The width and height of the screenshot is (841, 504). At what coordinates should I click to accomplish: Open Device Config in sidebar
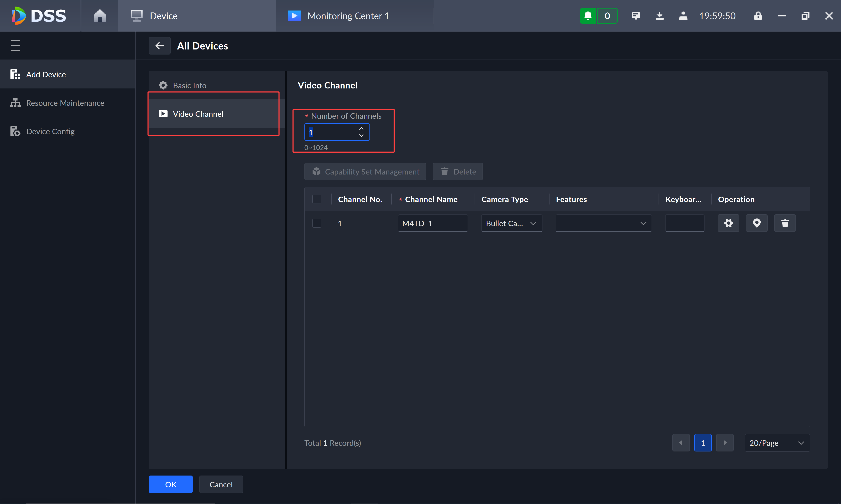68,131
